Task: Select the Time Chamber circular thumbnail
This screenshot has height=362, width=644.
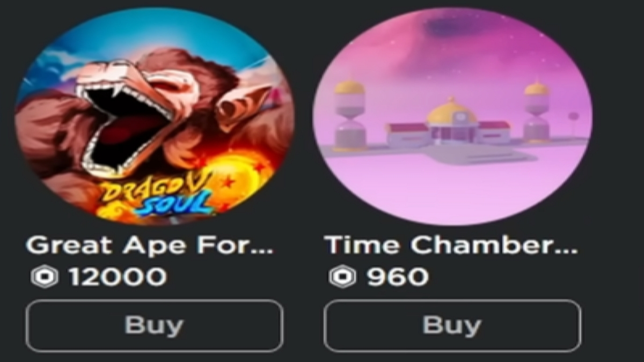Action: (452, 116)
